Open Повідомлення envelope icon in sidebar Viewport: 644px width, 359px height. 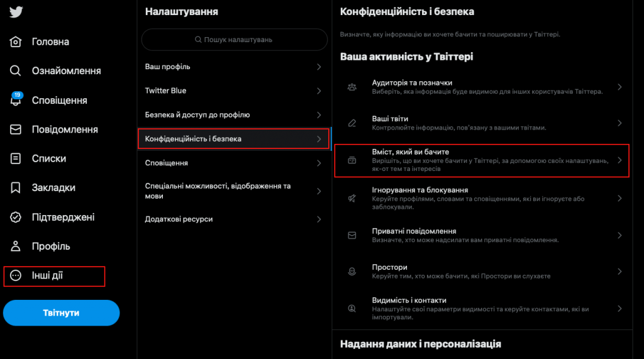(x=16, y=130)
